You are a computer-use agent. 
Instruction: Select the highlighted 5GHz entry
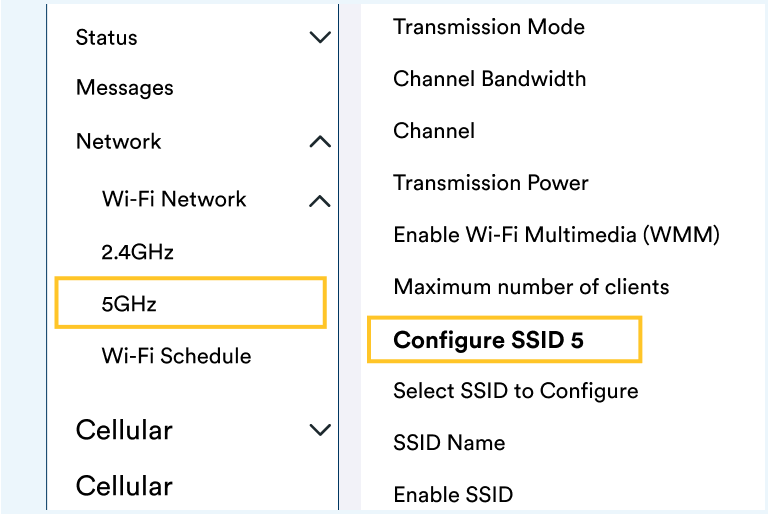pos(191,302)
